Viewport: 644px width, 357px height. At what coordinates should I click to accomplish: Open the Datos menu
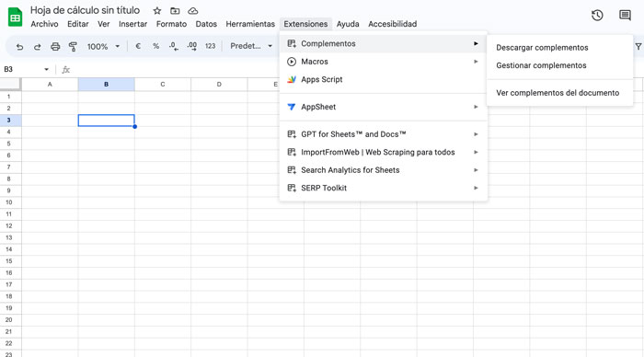coord(206,24)
